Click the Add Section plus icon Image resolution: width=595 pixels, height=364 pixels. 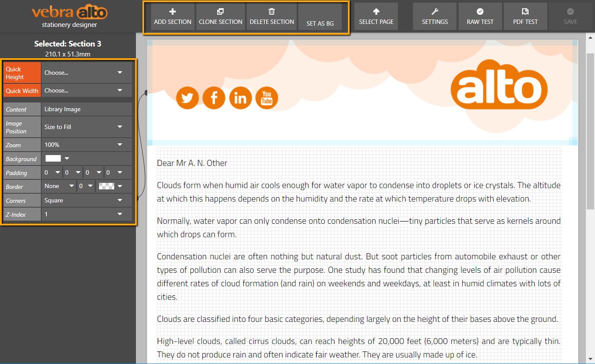point(172,12)
